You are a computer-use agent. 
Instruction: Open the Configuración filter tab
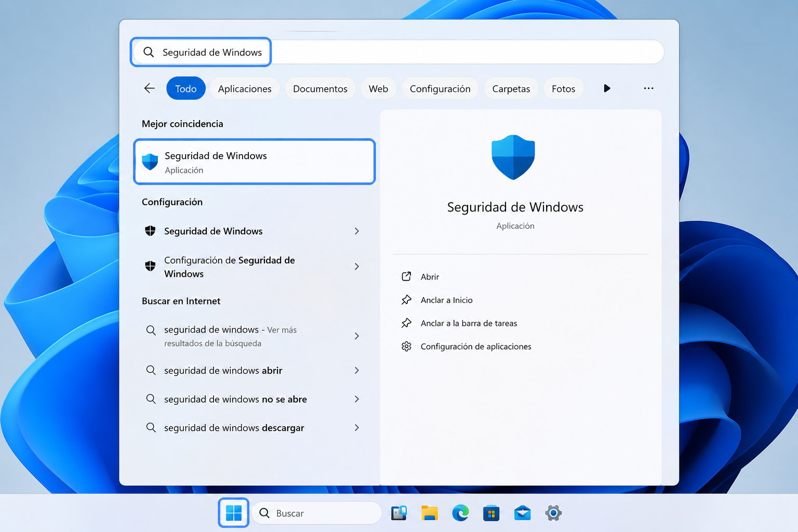[440, 88]
